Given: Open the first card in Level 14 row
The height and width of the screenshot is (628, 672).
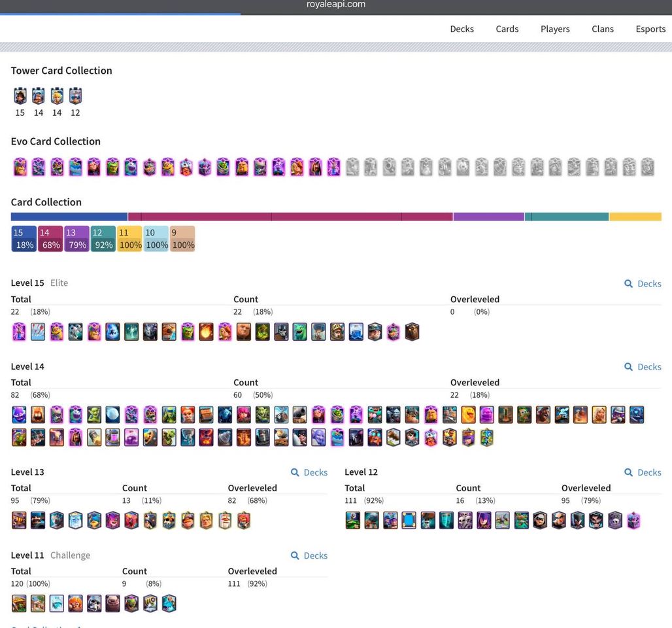Looking at the screenshot, I should pos(20,415).
